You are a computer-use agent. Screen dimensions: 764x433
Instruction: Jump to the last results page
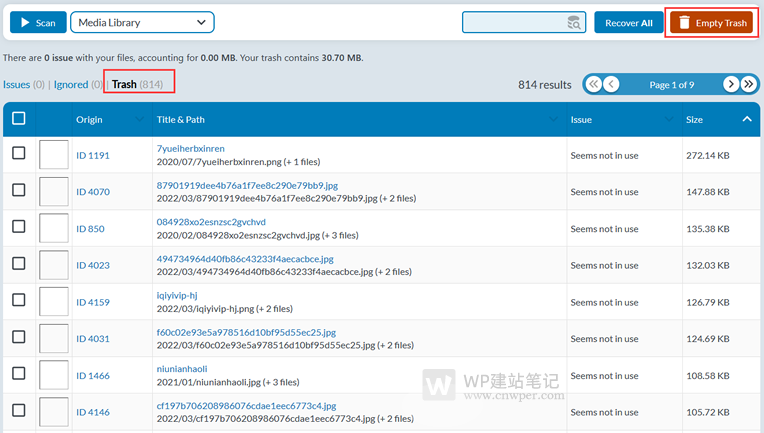(x=749, y=85)
